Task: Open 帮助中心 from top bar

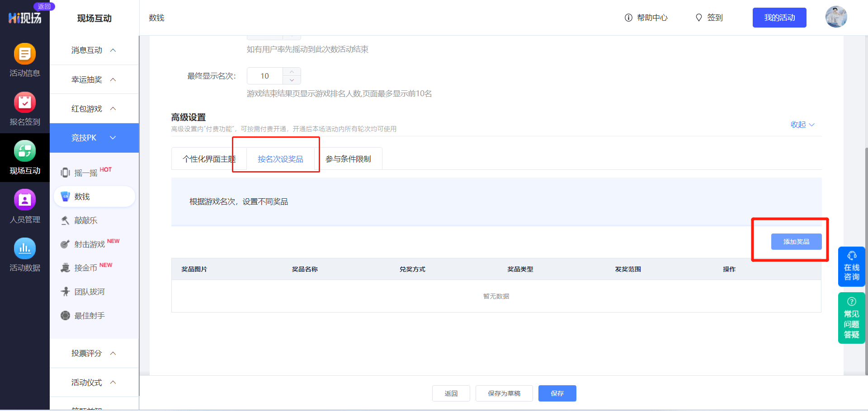Action: (x=646, y=18)
